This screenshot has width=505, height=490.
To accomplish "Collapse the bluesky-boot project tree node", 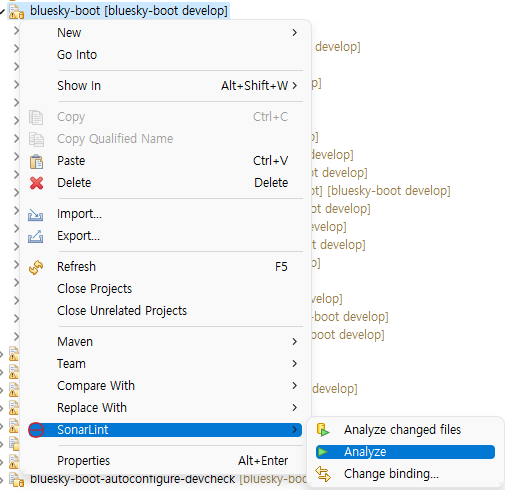I will [x=2, y=12].
